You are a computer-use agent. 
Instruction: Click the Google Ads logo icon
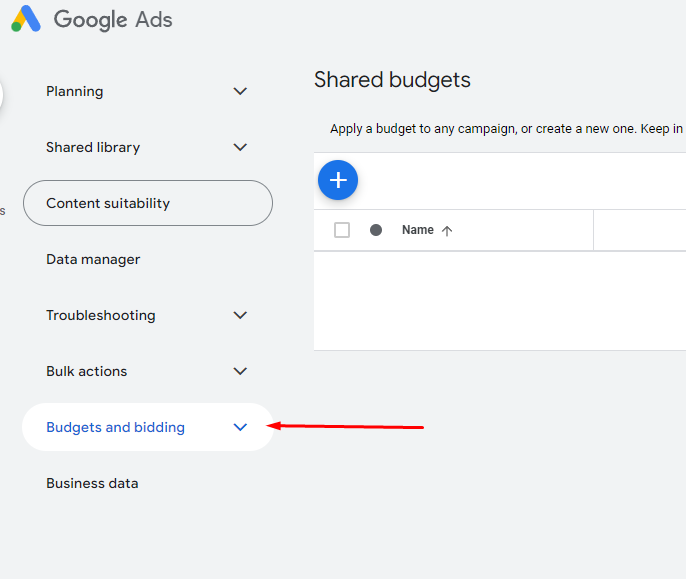coord(26,19)
